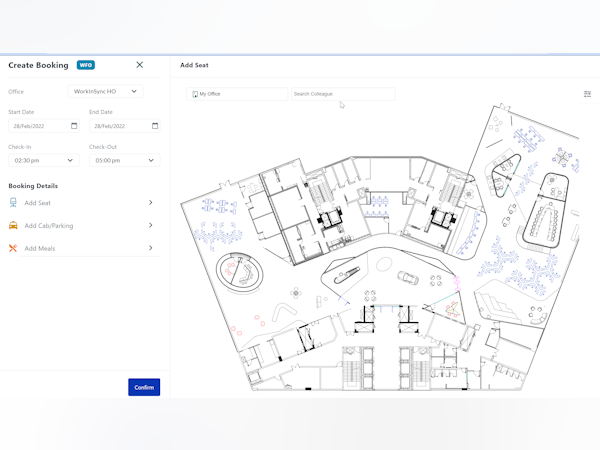
Task: Open the Start Date calendar icon
Action: [x=74, y=126]
